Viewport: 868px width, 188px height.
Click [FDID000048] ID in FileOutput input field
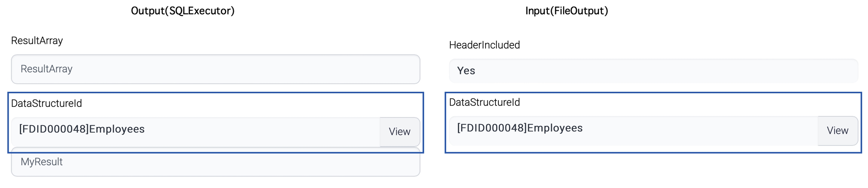pos(492,128)
